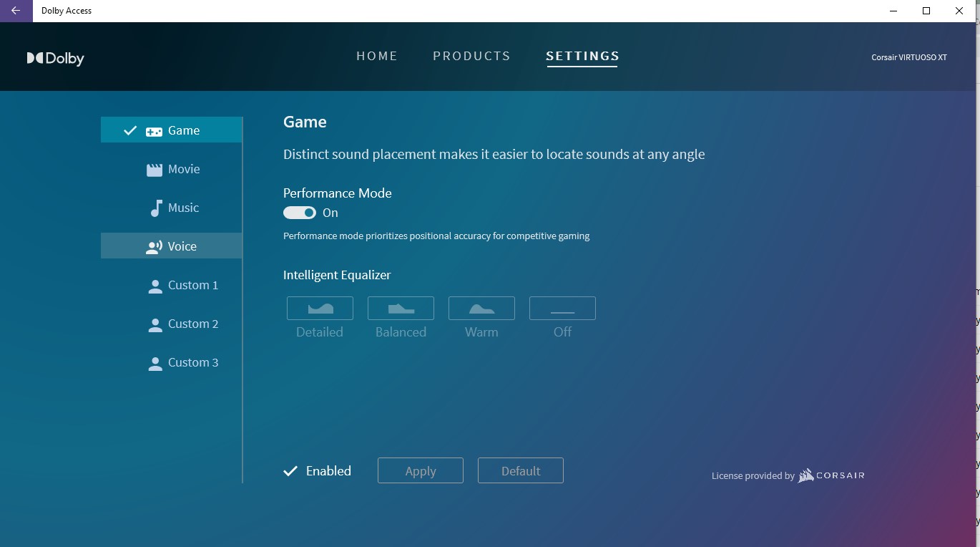Click the Corsair logo

click(831, 475)
